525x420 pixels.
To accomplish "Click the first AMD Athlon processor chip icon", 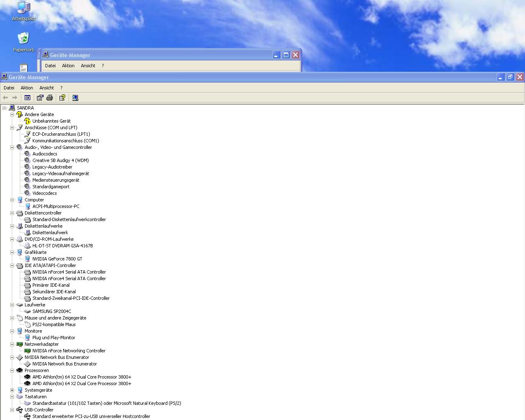I will (x=27, y=377).
